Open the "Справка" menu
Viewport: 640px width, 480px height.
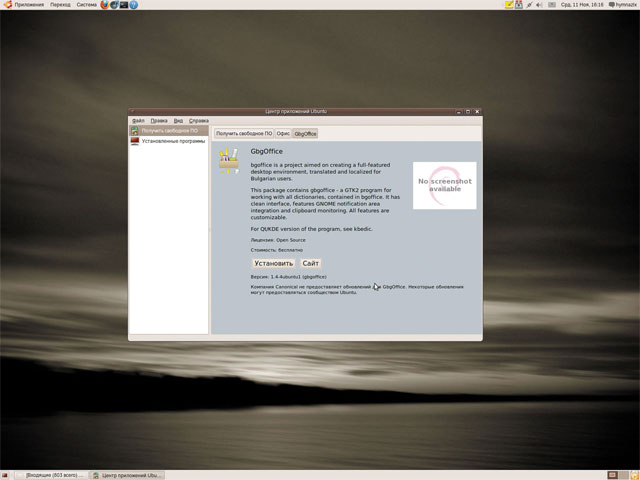199,121
